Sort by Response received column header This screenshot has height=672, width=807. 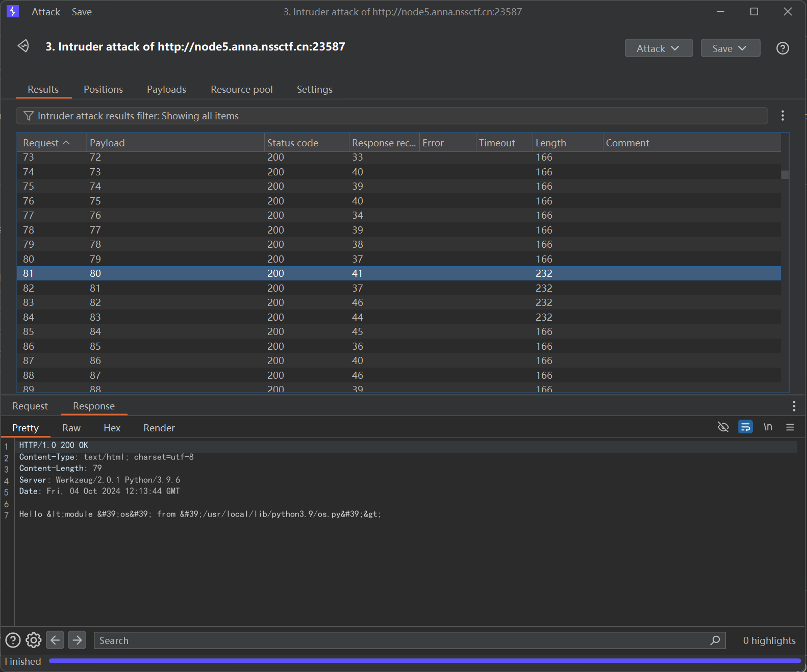click(384, 143)
